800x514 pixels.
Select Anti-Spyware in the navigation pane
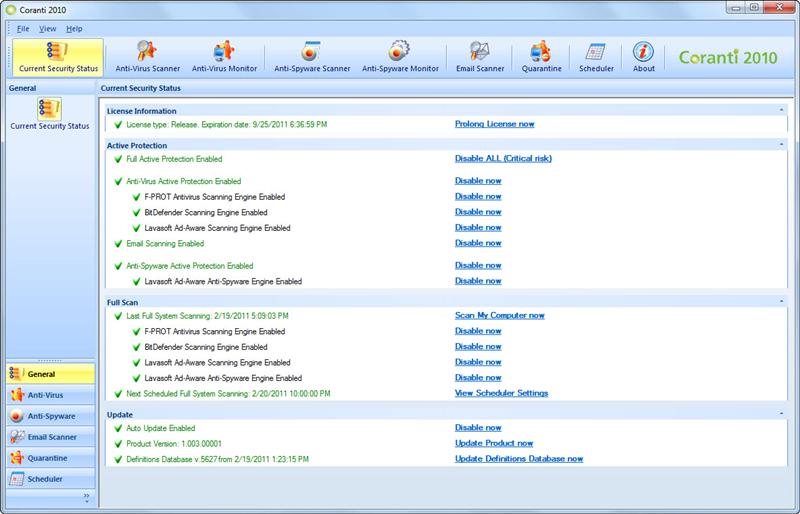coord(51,415)
